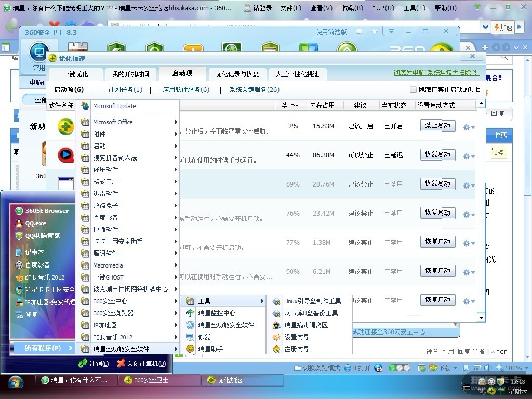Check 隐藏已禁止启动的项目 checkbox
Image resolution: width=532 pixels, height=399 pixels.
tap(414, 90)
